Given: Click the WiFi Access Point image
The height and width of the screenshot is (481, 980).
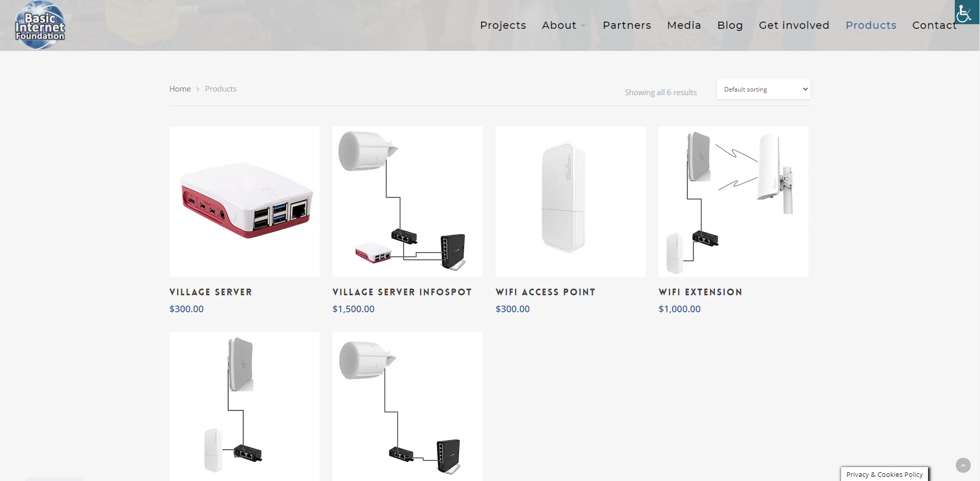Looking at the screenshot, I should click(x=571, y=202).
